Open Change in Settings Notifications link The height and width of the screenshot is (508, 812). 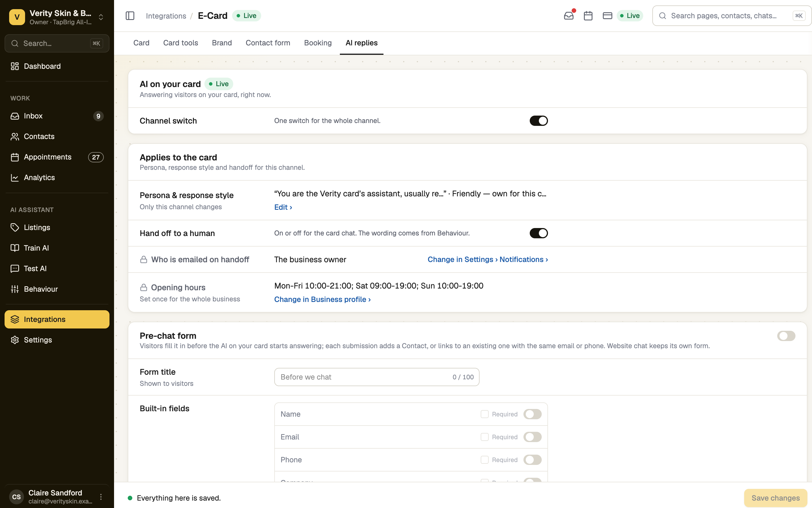click(x=488, y=259)
